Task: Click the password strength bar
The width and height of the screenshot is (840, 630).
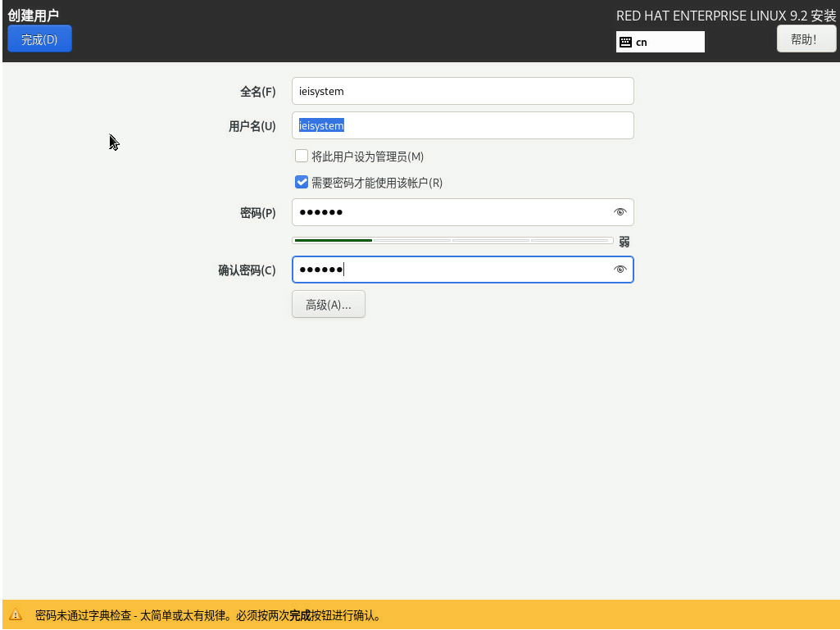Action: [452, 241]
